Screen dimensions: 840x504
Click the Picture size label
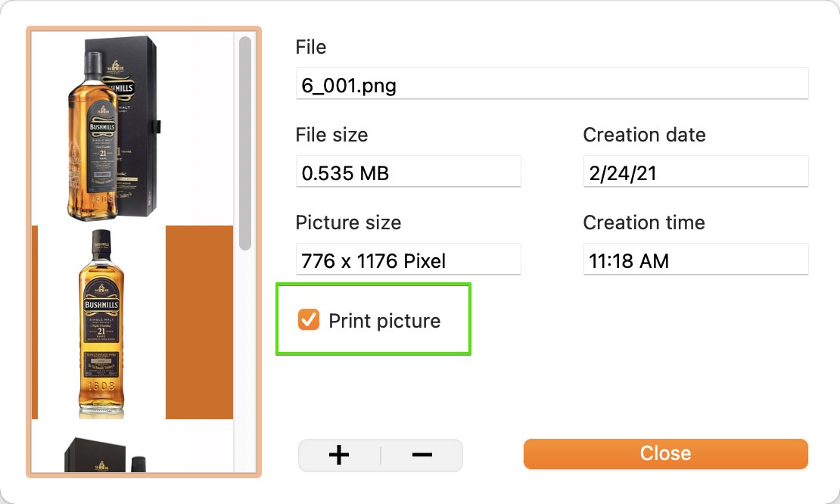click(x=348, y=222)
